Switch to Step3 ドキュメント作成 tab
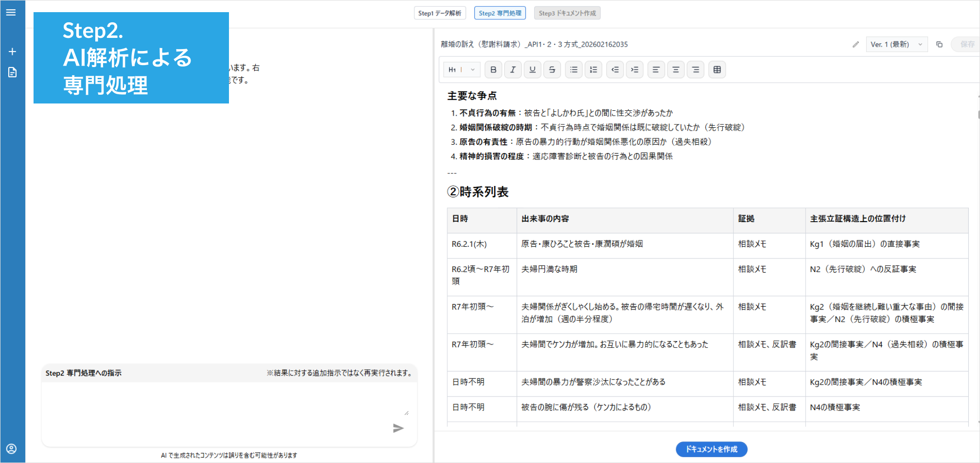The height and width of the screenshot is (463, 980). 567,13
